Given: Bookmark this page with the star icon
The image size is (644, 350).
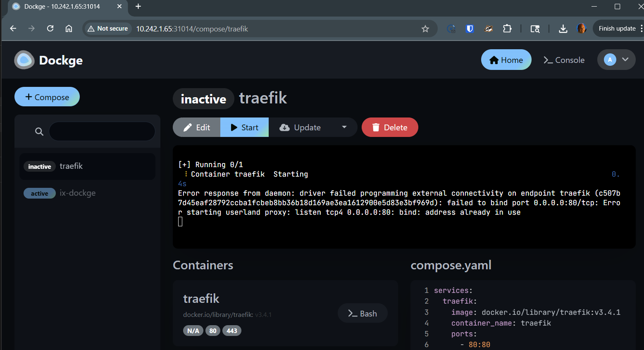Looking at the screenshot, I should [425, 29].
